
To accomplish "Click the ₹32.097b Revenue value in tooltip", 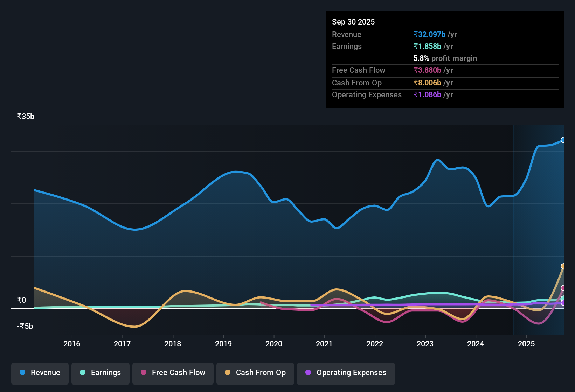I will (x=429, y=35).
